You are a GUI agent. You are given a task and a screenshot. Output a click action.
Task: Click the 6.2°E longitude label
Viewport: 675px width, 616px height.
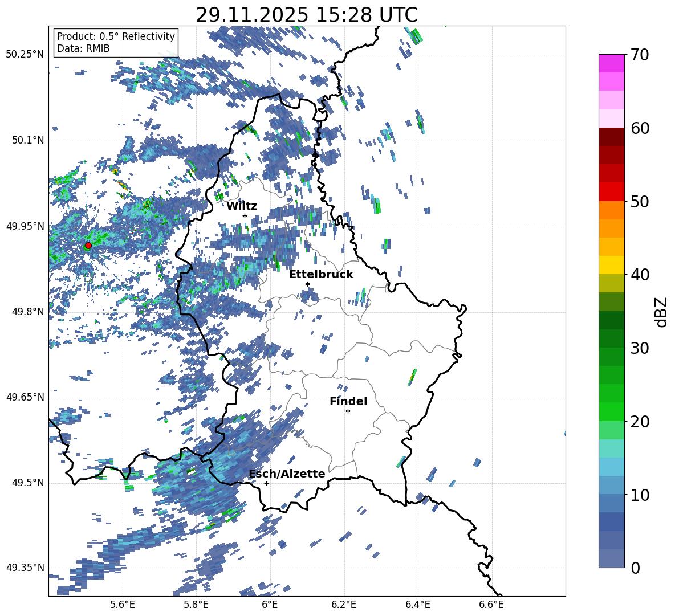[344, 605]
